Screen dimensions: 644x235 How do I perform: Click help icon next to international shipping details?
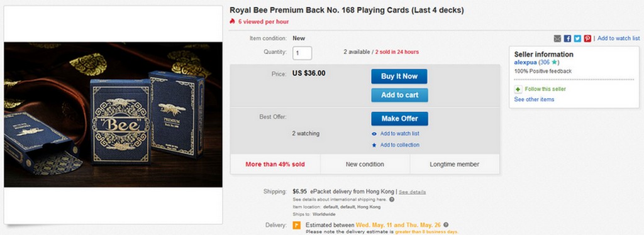click(391, 199)
